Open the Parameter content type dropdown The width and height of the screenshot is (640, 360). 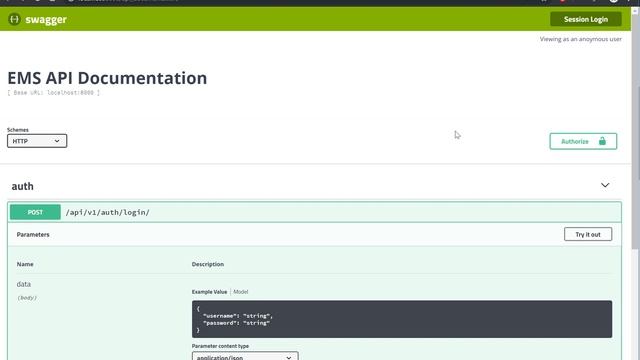[x=245, y=357]
